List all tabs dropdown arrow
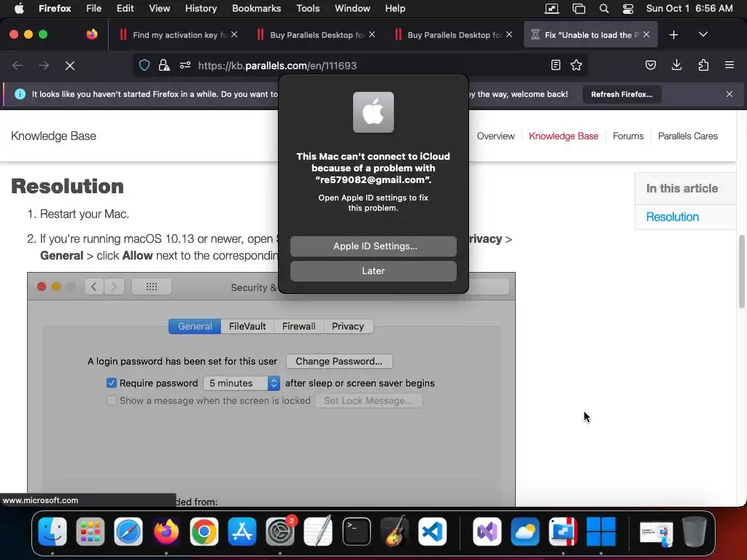Viewport: 747px width, 560px height. (x=703, y=34)
